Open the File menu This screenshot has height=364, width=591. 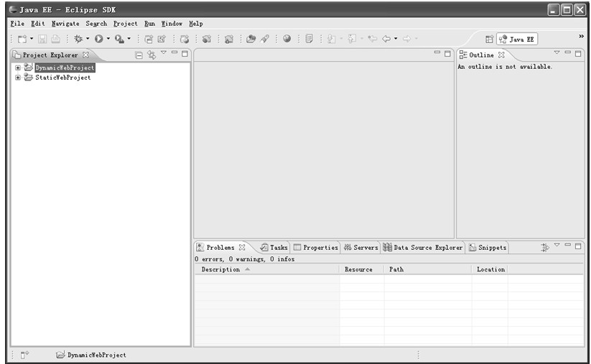tap(17, 24)
